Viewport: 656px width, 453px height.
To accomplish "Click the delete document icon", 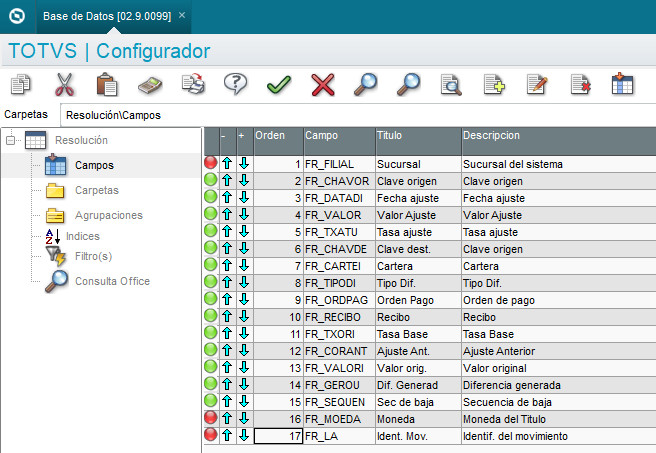I will pyautogui.click(x=580, y=84).
